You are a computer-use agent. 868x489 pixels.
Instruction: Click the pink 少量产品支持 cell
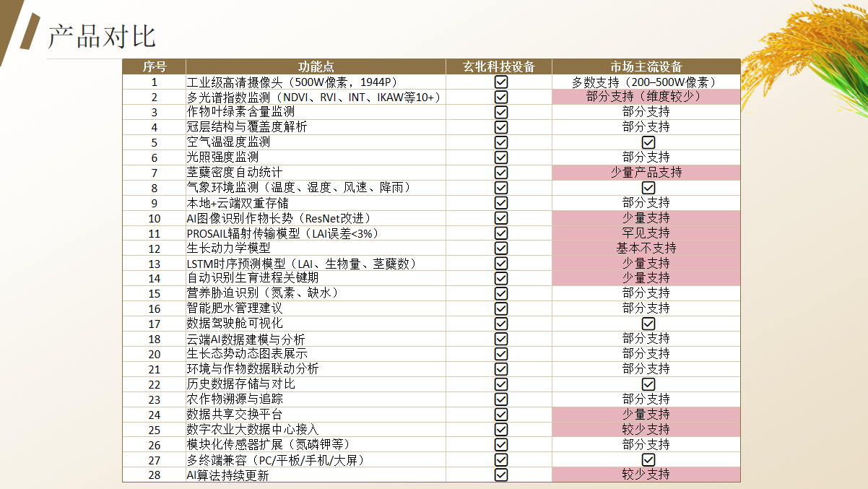(x=646, y=173)
